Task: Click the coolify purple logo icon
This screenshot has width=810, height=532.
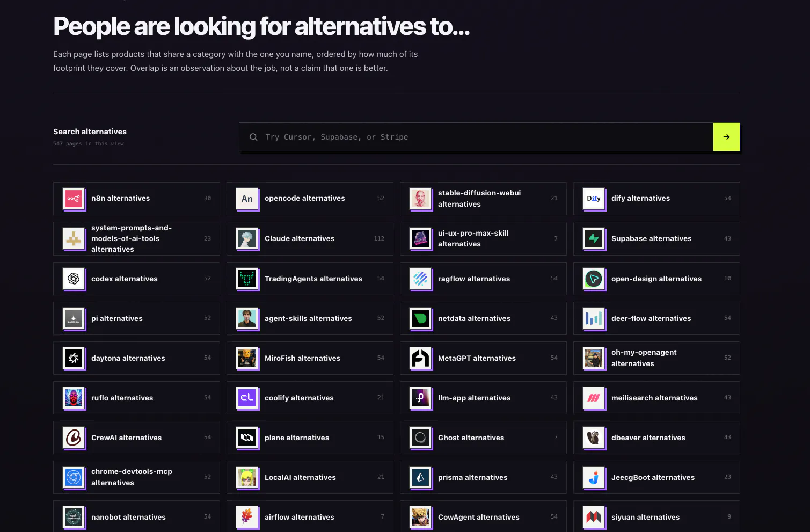Action: tap(247, 398)
